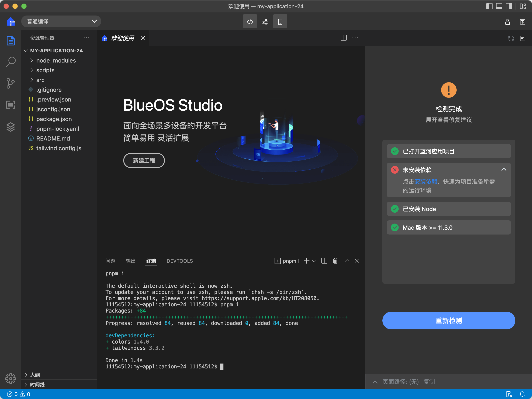This screenshot has height=399, width=532.
Task: Click the Mac 版本 >= 11.3.0 item
Action: click(x=449, y=227)
